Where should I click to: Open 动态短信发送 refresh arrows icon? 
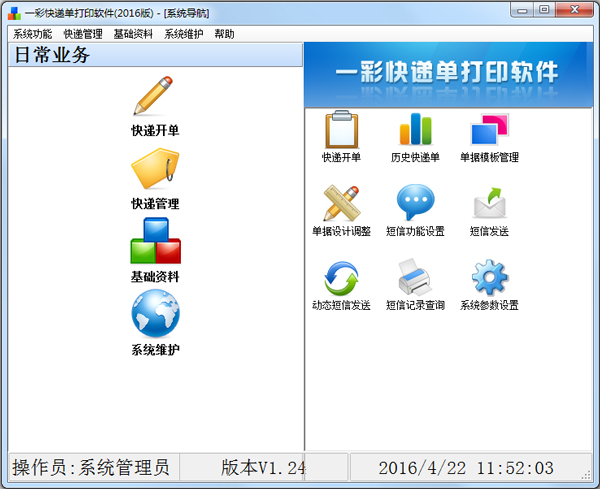[341, 278]
